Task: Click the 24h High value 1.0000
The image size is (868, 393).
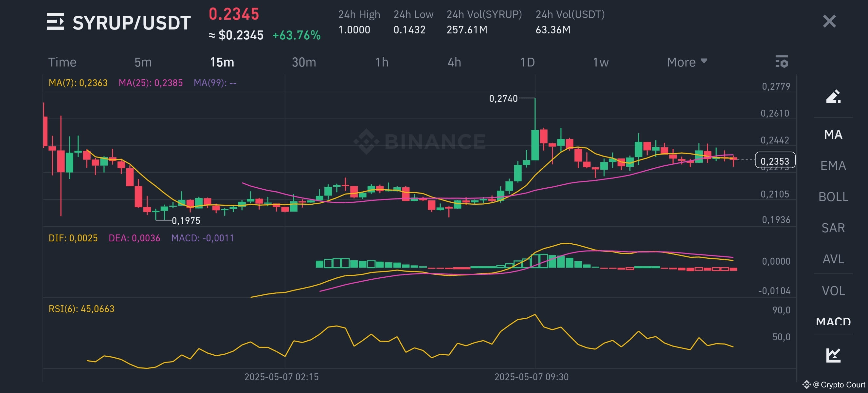Action: click(354, 30)
